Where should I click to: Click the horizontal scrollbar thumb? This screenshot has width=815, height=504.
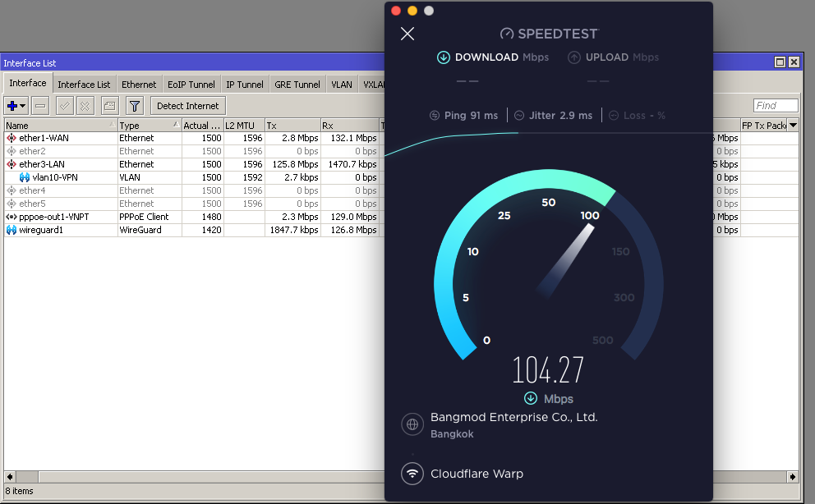click(27, 476)
